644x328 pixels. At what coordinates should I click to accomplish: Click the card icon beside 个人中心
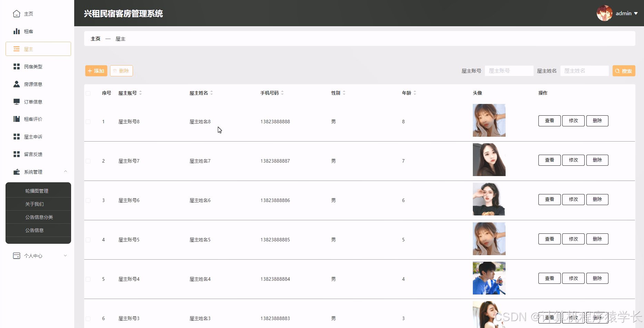pyautogui.click(x=17, y=256)
